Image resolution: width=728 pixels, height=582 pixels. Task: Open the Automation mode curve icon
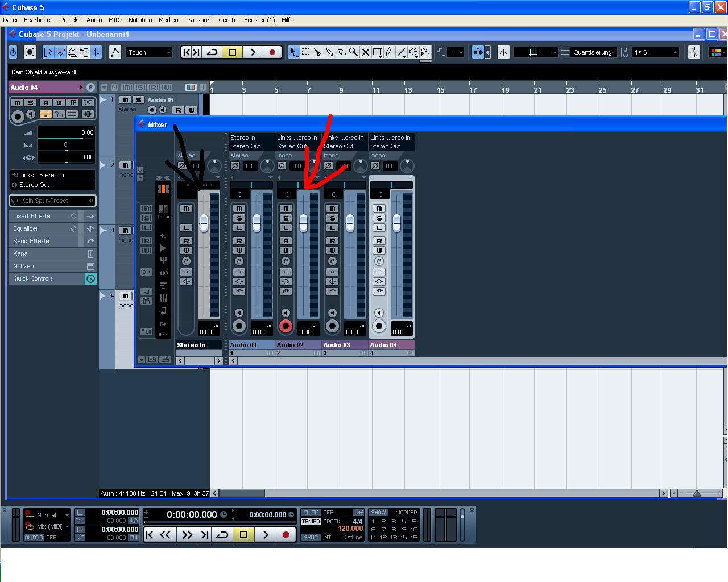(x=115, y=52)
